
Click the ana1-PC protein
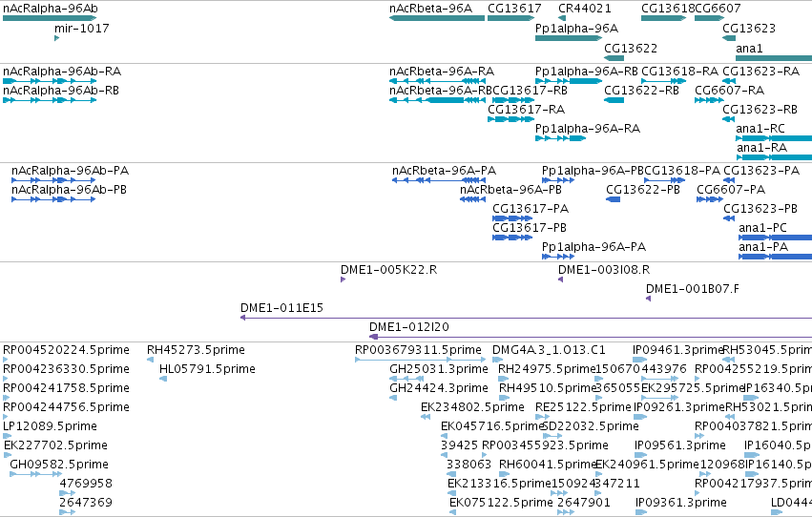[775, 238]
